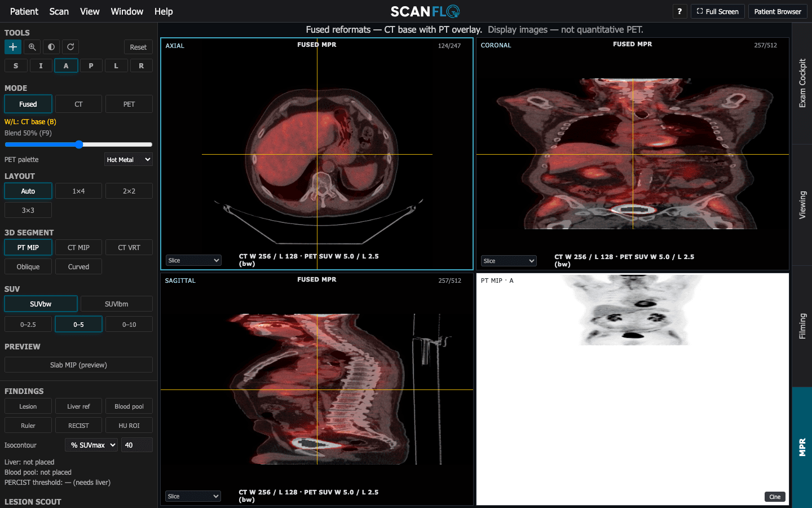Open the Window menu
The image size is (812, 508).
tap(127, 11)
